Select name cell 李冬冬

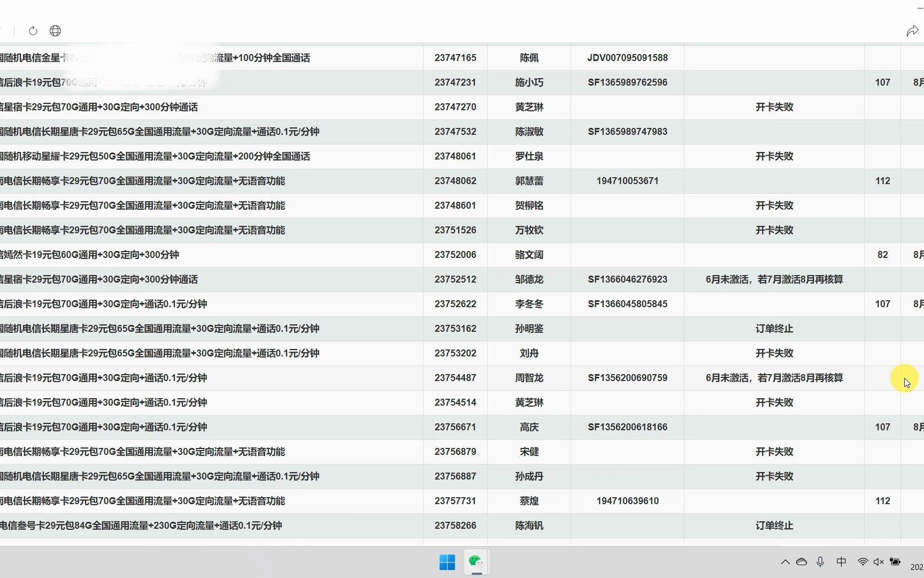tap(529, 304)
